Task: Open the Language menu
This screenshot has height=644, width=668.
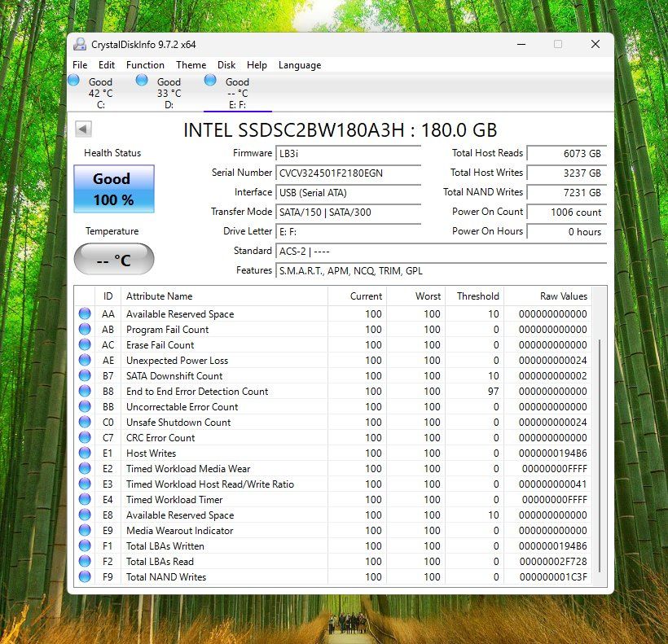Action: point(300,64)
